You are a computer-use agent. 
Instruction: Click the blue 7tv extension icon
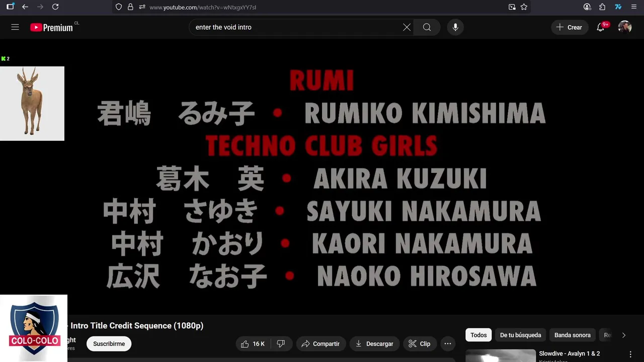pyautogui.click(x=618, y=7)
